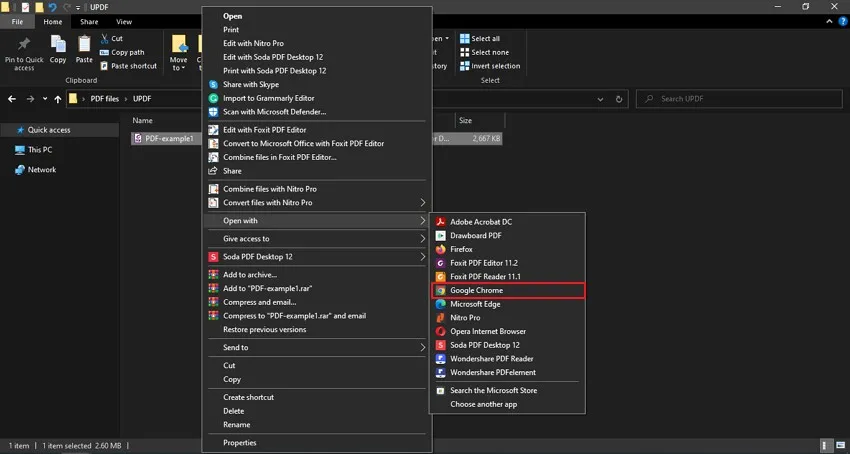Open the PDF with Google Chrome
The height and width of the screenshot is (454, 850).
tap(507, 290)
